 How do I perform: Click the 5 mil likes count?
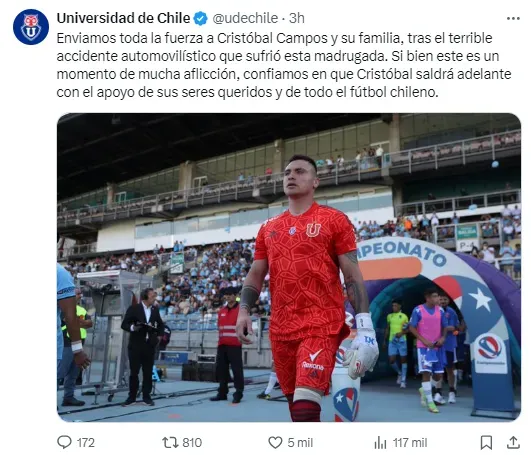click(300, 442)
